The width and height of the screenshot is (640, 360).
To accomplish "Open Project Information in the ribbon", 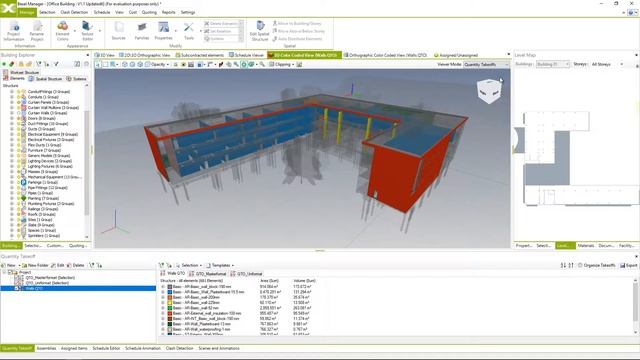I will 14,31.
